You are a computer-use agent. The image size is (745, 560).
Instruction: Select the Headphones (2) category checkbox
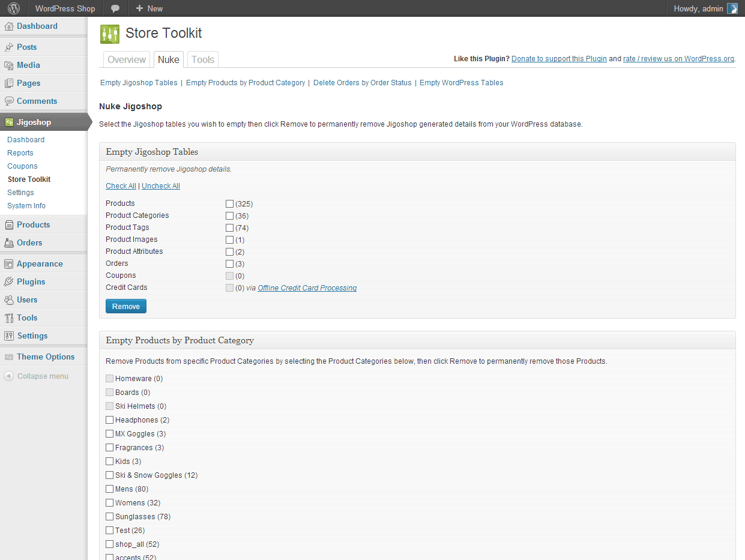pos(109,420)
